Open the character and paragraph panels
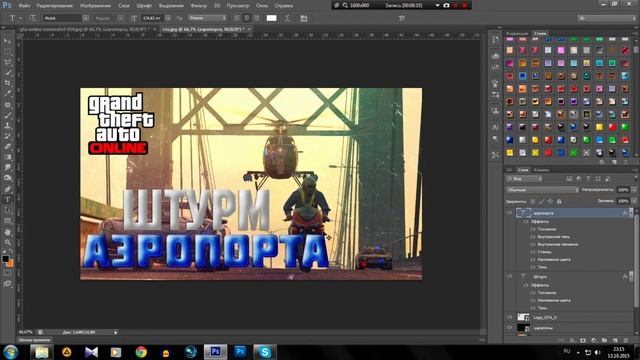The height and width of the screenshot is (360, 640). pyautogui.click(x=304, y=18)
